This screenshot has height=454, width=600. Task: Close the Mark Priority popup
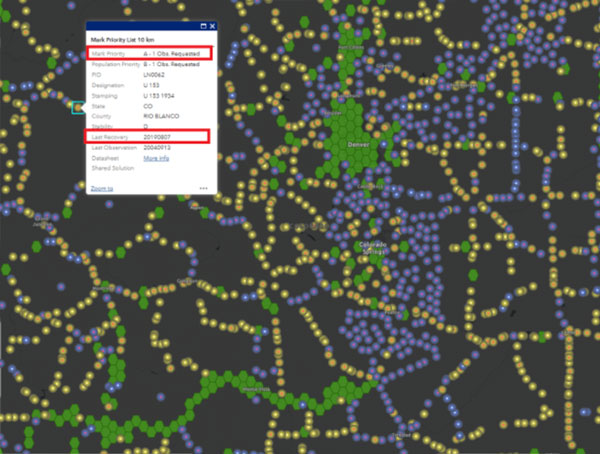tap(212, 25)
